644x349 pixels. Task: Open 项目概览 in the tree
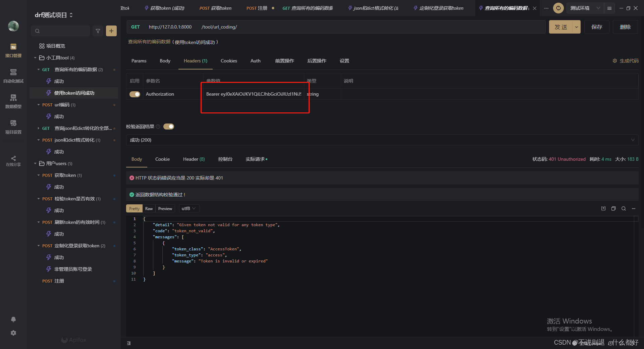click(52, 46)
